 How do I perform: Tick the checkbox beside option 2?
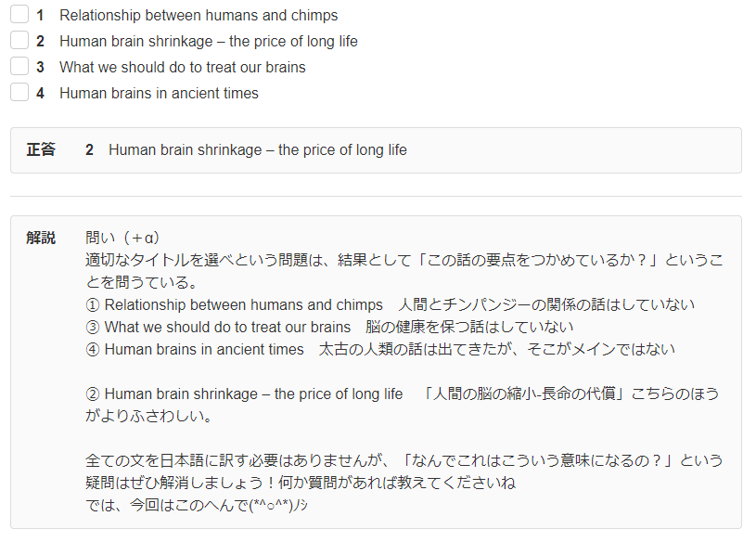(19, 41)
